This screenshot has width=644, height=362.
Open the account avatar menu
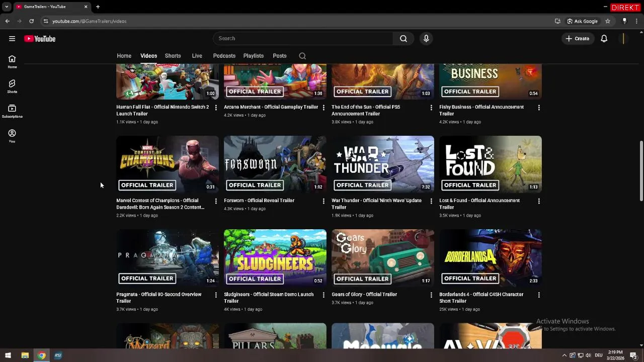click(623, 39)
